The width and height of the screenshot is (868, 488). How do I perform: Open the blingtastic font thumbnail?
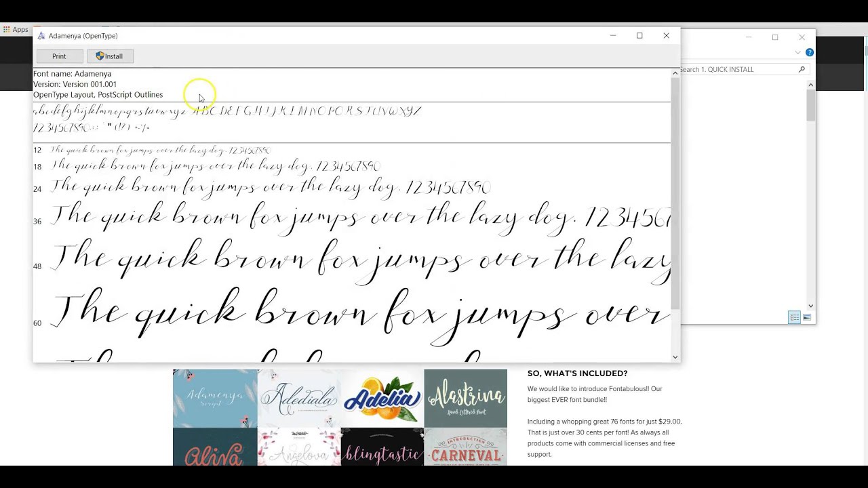click(382, 447)
